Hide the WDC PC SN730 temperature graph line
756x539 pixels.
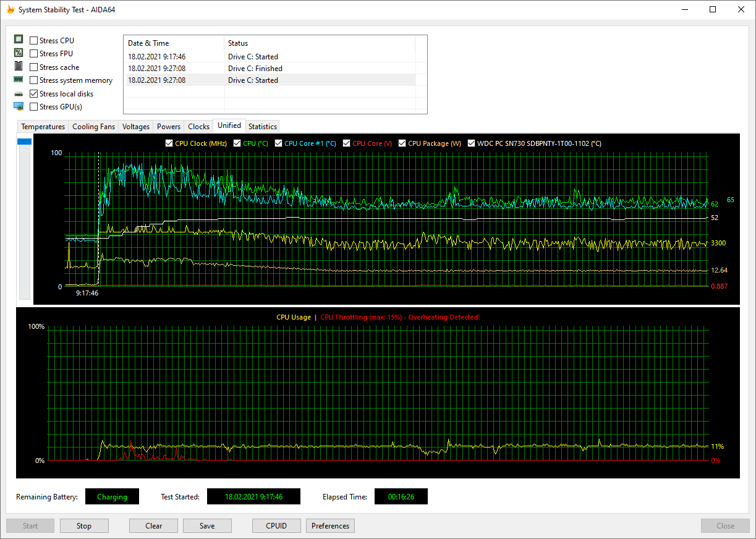coord(472,143)
